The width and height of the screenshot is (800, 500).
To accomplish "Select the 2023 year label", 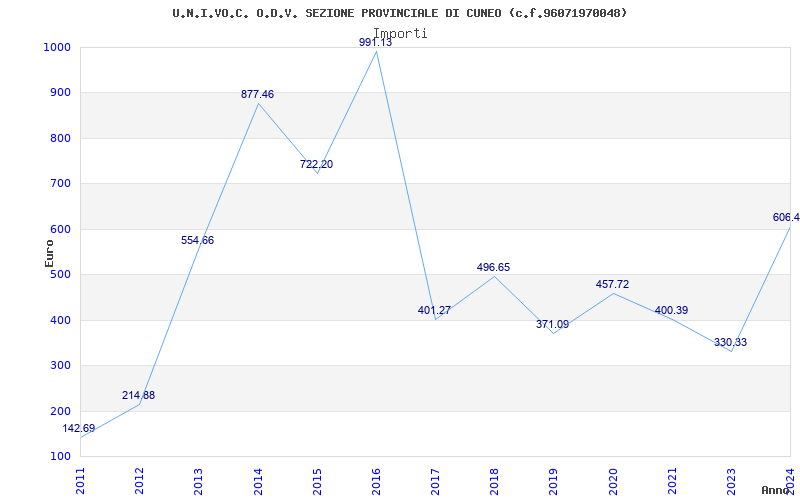I will (731, 482).
